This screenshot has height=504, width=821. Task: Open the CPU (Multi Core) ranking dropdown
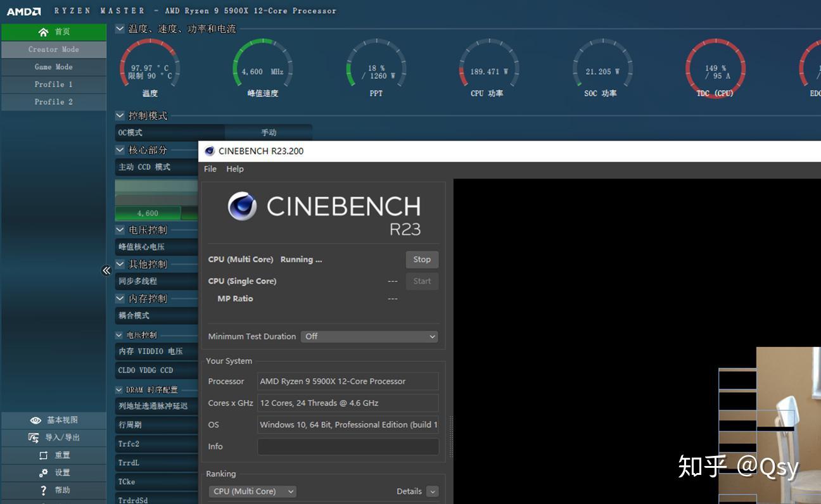pos(252,491)
